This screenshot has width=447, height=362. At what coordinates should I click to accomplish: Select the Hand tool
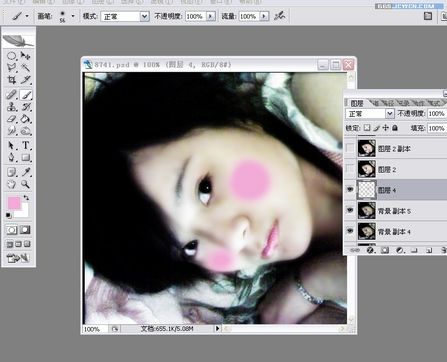pos(11,184)
